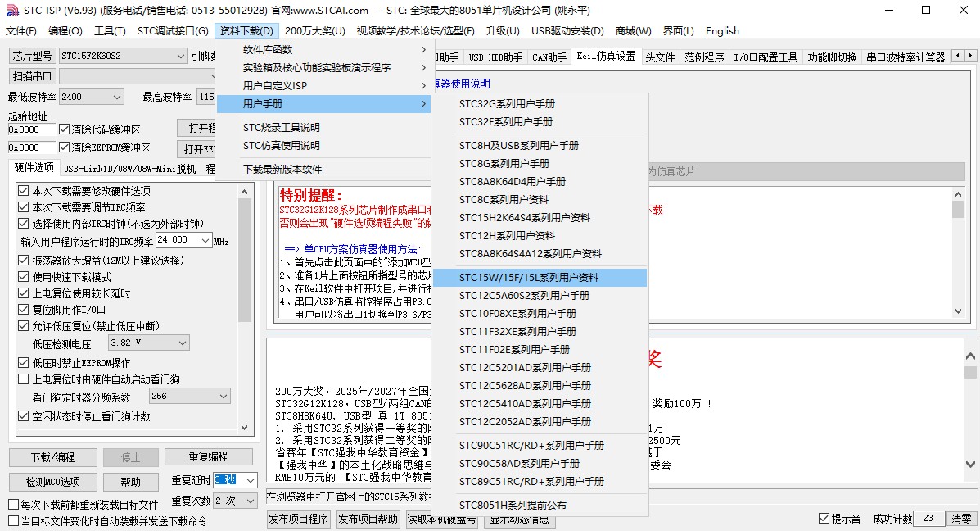980x531 pixels.
Task: Click the 清零 button
Action: 961,519
